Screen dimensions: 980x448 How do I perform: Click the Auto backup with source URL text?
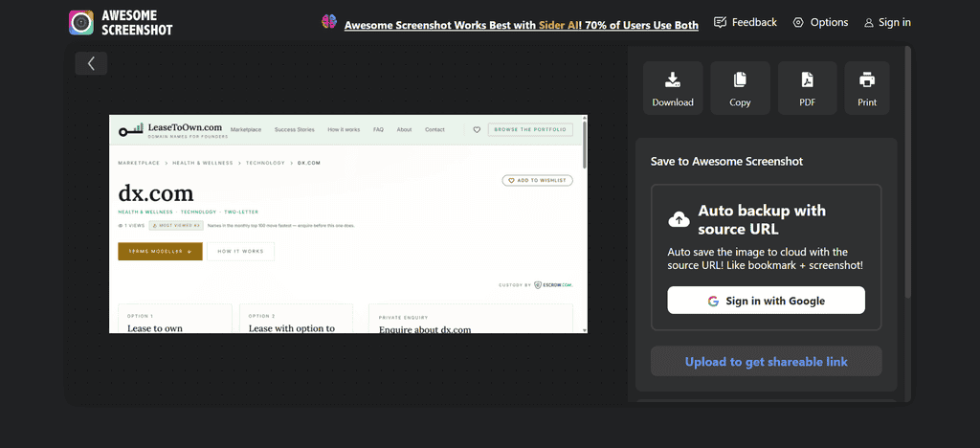coord(762,219)
